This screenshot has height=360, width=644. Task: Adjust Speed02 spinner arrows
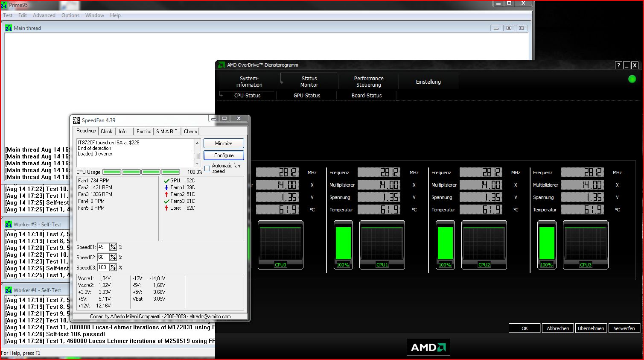[x=113, y=257]
